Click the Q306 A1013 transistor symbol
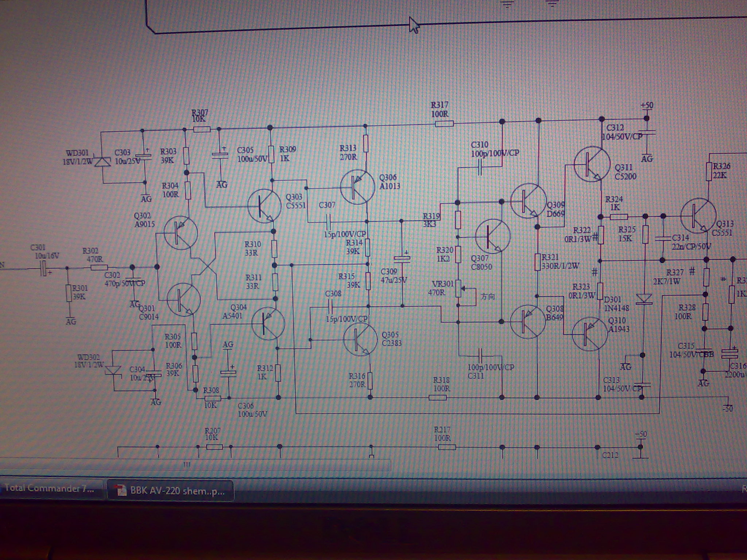The image size is (747, 560). 357,187
